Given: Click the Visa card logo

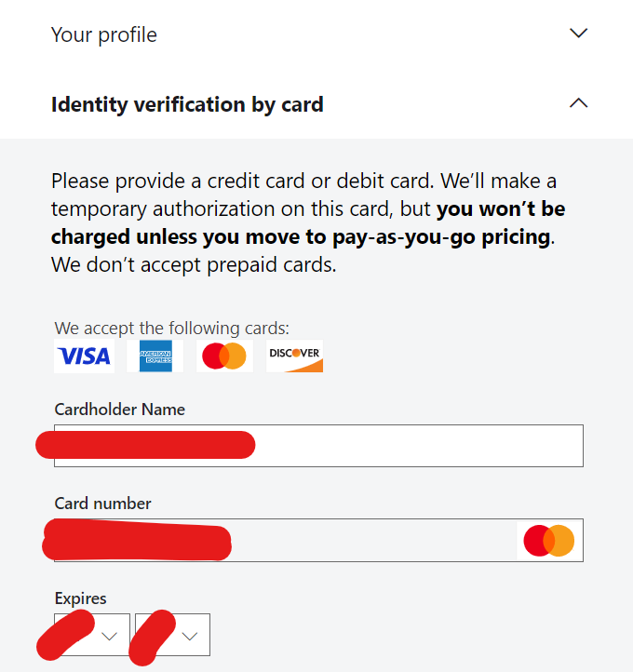Looking at the screenshot, I should click(84, 356).
